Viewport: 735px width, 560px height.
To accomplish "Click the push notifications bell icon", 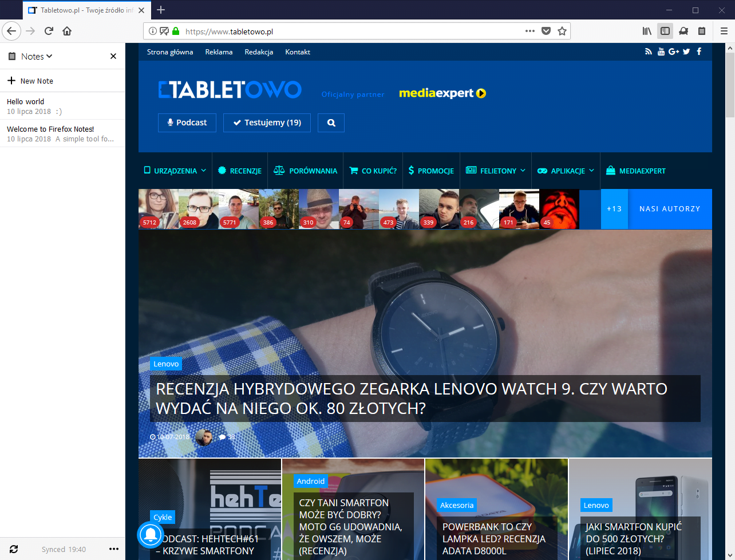I will point(151,534).
